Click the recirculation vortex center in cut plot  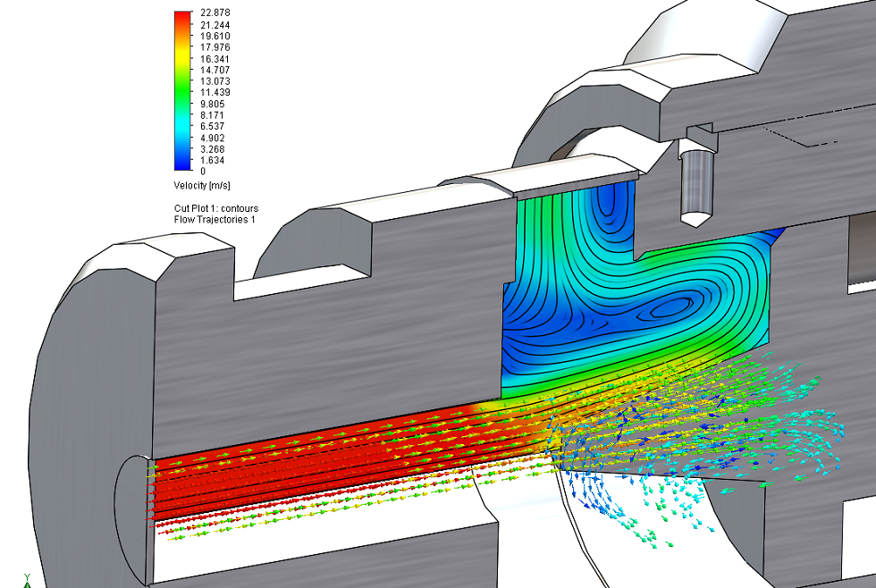tap(670, 310)
